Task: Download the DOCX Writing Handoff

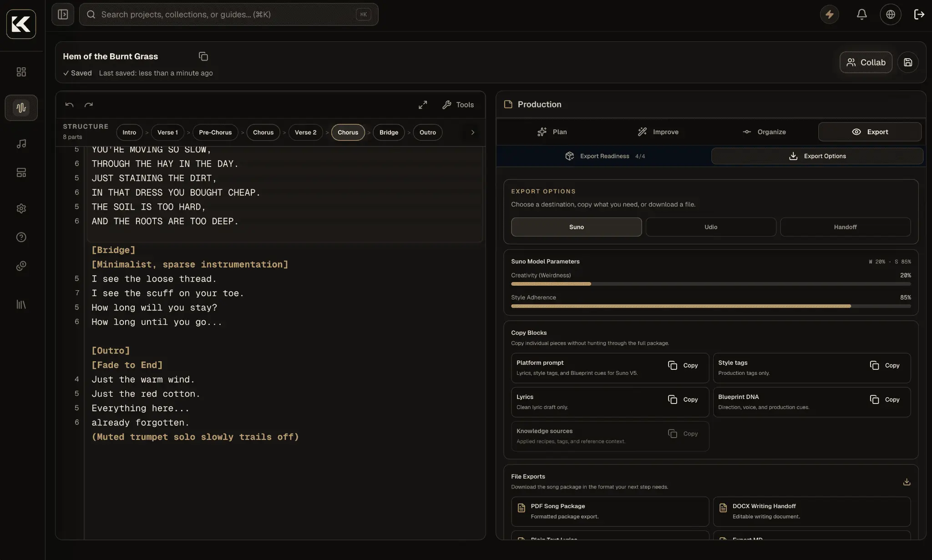Action: pos(811,511)
